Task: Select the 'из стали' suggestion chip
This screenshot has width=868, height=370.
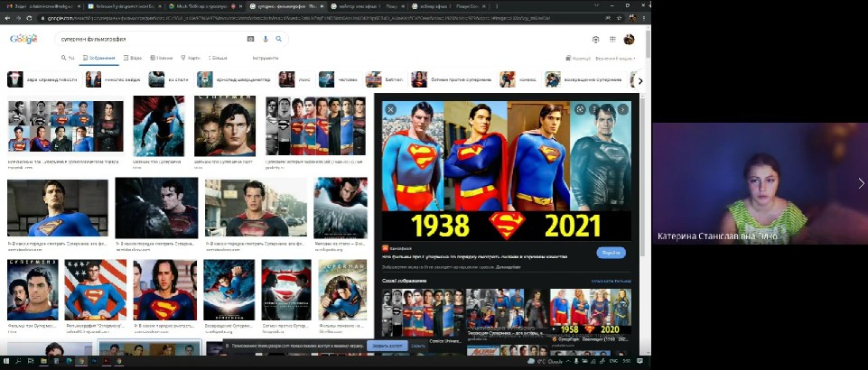Action: click(x=169, y=79)
